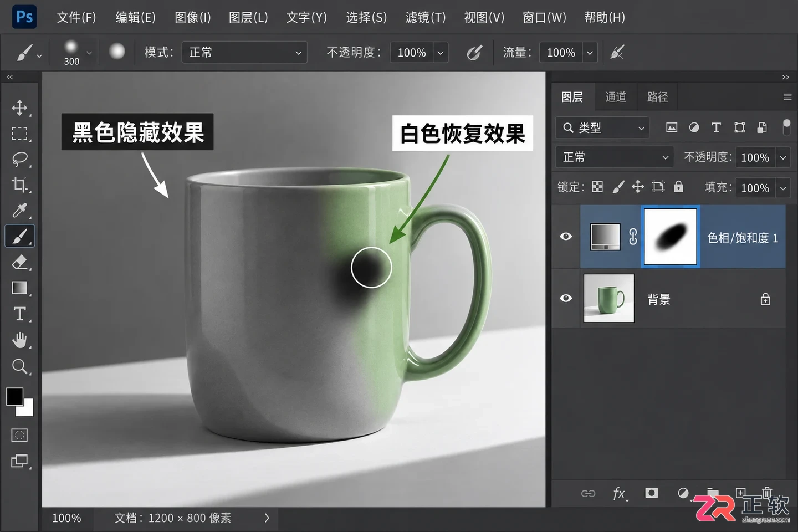798x532 pixels.
Task: Select the Gradient tool
Action: click(x=20, y=288)
